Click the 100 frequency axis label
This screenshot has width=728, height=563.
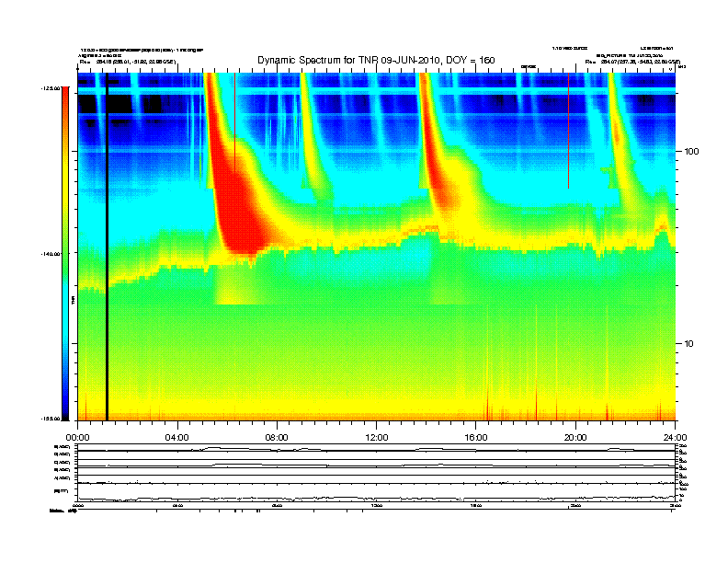[x=691, y=152]
